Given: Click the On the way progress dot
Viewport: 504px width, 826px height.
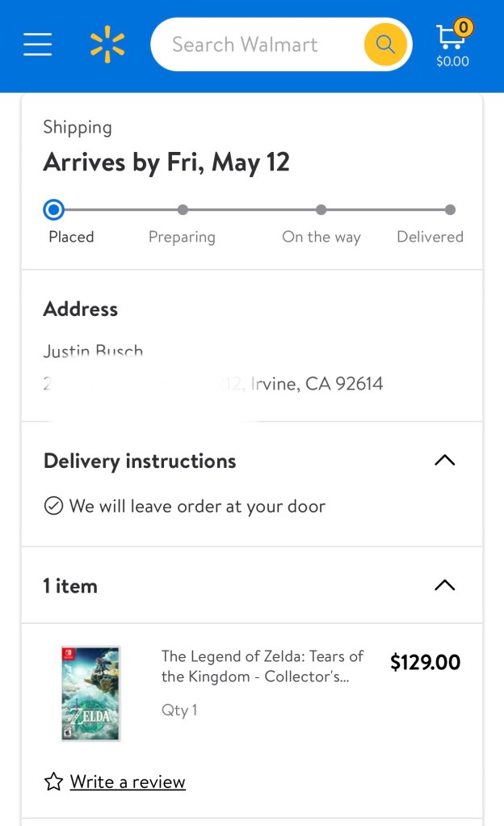Looking at the screenshot, I should (321, 210).
